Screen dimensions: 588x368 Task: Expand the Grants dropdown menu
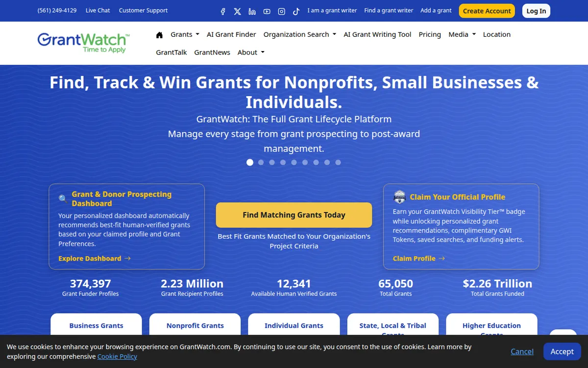[x=185, y=34]
